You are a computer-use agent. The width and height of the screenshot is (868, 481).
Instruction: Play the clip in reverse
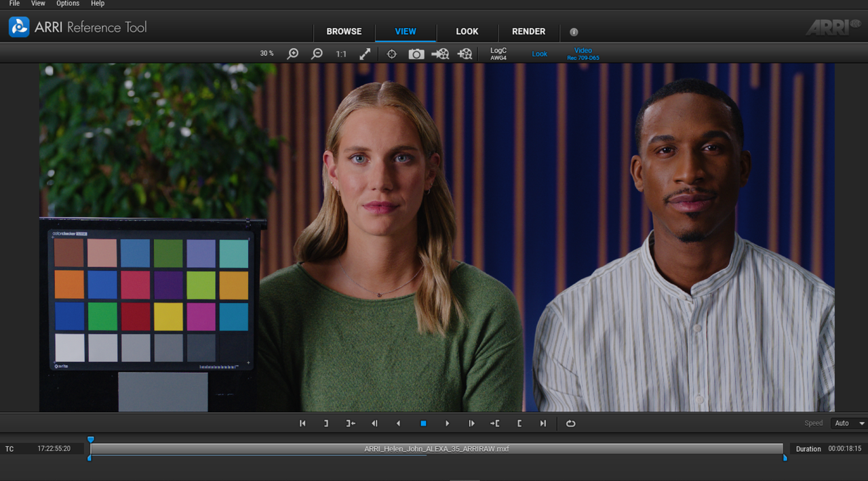pos(398,423)
